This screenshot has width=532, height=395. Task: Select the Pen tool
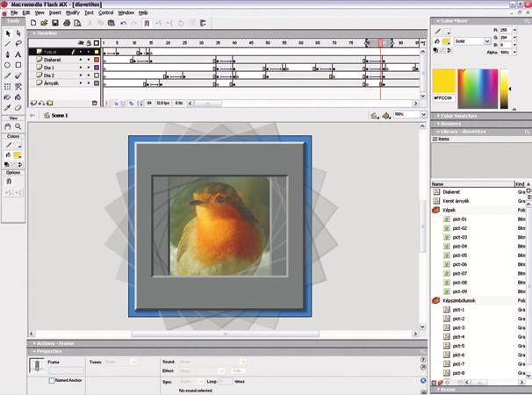(8, 54)
